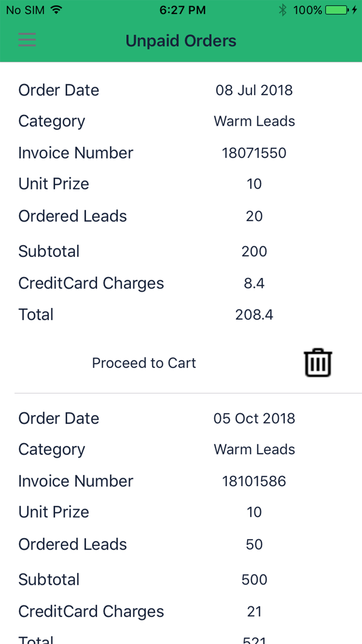Open the hamburger menu
The width and height of the screenshot is (362, 644).
point(27,40)
